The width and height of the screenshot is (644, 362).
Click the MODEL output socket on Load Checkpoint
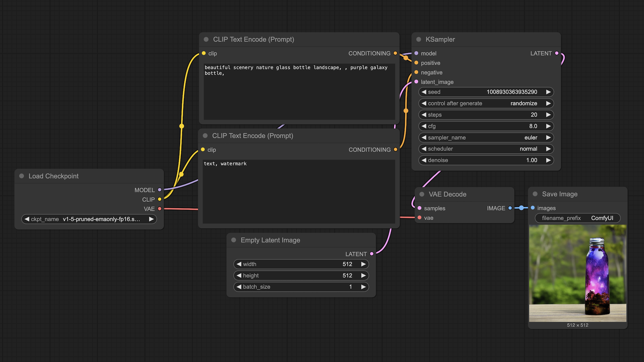point(160,190)
